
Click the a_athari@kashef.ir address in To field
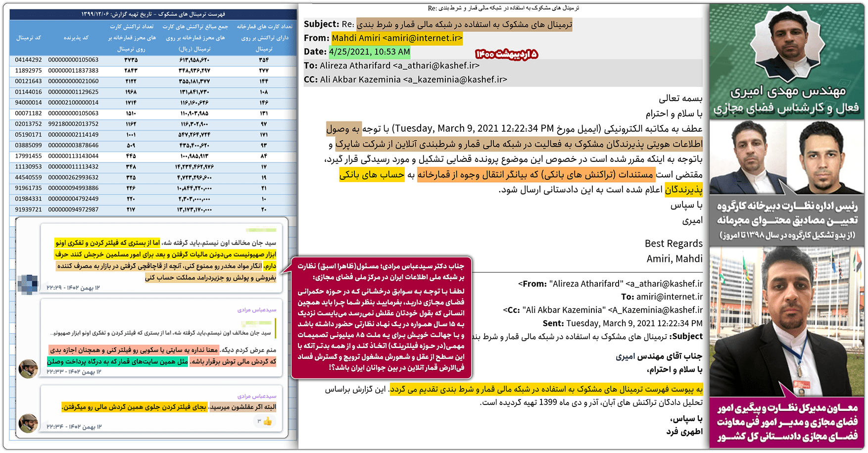435,65
